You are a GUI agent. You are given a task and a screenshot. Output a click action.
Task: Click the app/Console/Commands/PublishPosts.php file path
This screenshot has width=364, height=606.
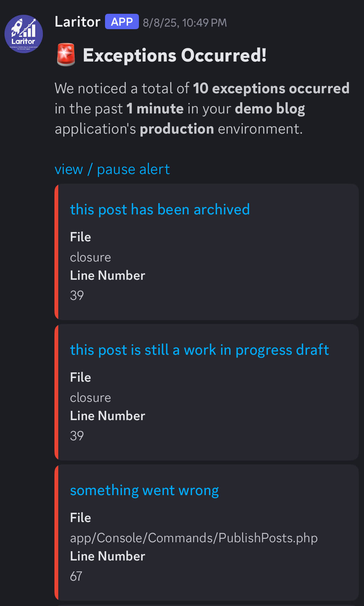pos(194,538)
